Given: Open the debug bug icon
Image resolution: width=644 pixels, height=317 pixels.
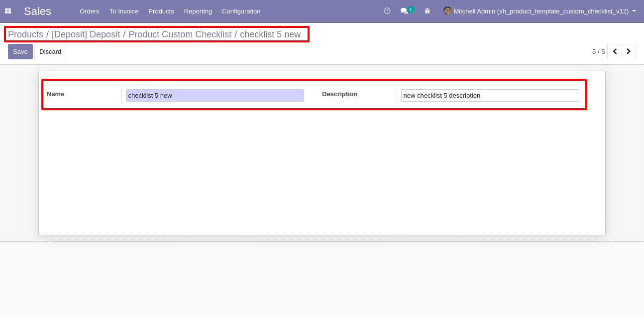Looking at the screenshot, I should coord(427,11).
